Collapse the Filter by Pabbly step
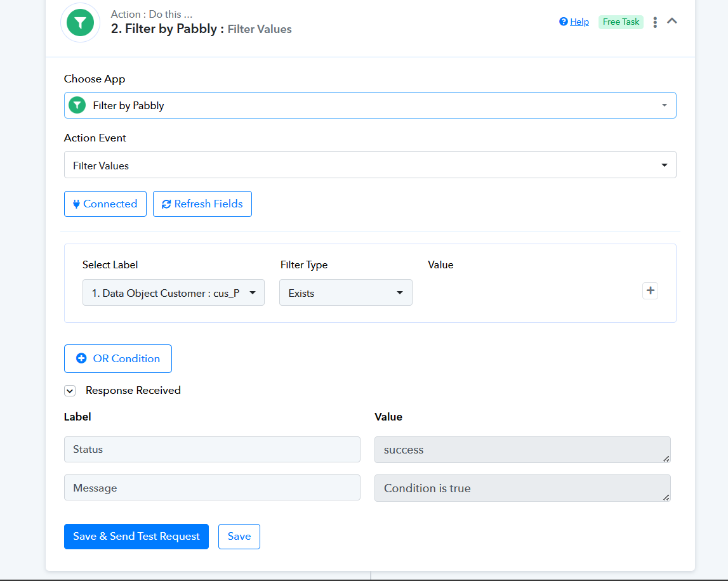This screenshot has height=581, width=728. [672, 21]
